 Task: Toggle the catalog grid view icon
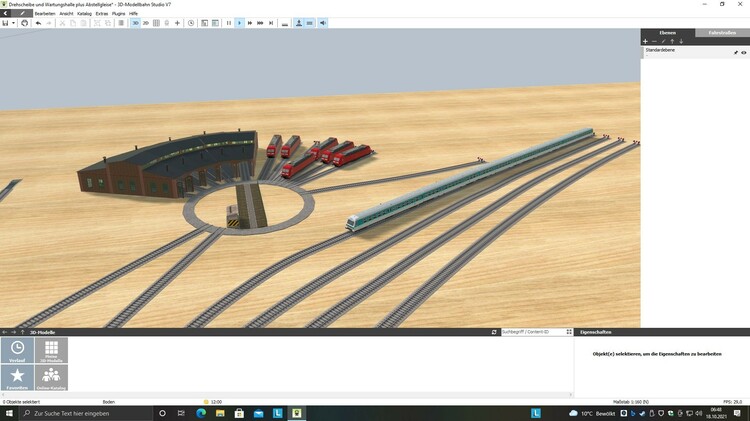pyautogui.click(x=569, y=332)
